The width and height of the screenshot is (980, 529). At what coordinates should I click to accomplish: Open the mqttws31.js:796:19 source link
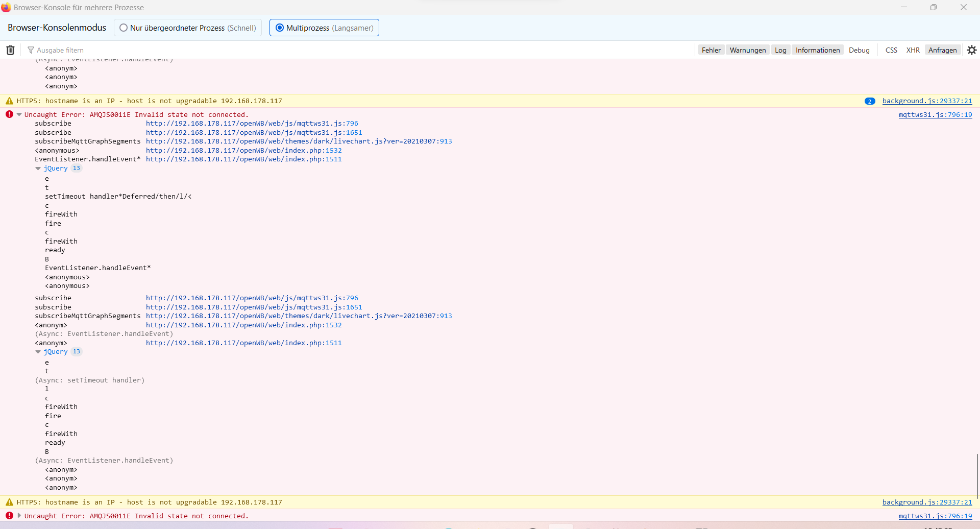(935, 115)
